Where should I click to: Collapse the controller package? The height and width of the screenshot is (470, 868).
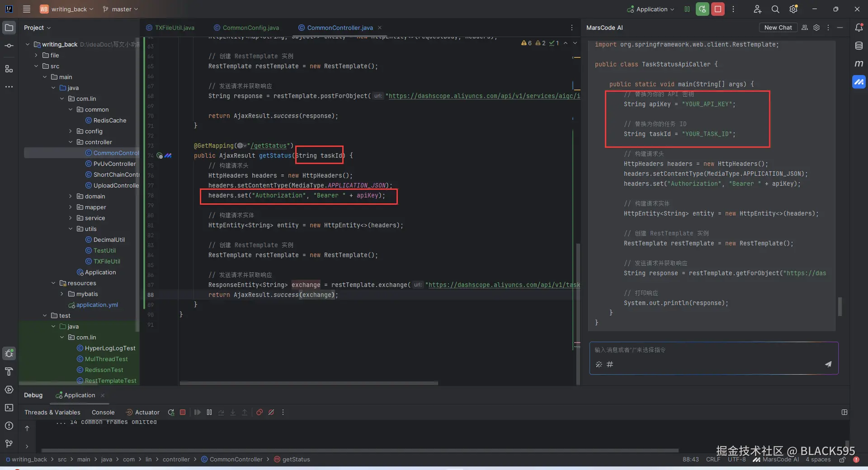71,142
